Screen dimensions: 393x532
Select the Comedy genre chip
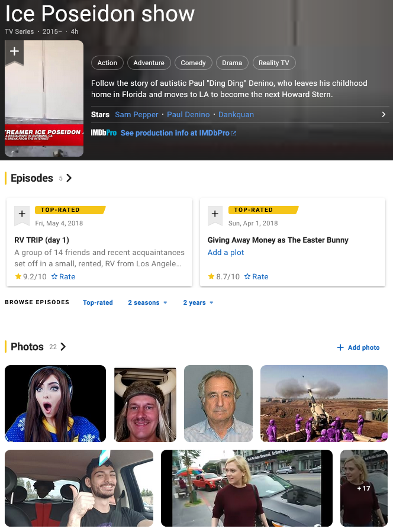pos(193,63)
